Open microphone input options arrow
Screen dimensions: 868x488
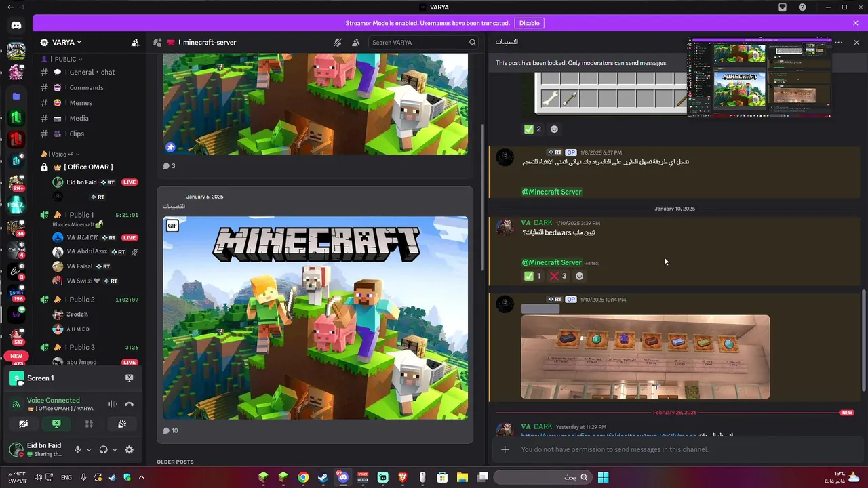pos(89,449)
